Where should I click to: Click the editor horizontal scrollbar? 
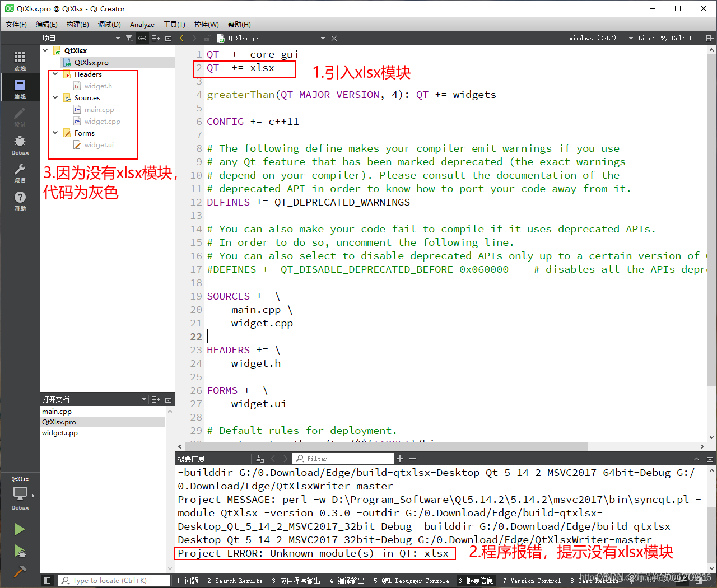point(387,447)
